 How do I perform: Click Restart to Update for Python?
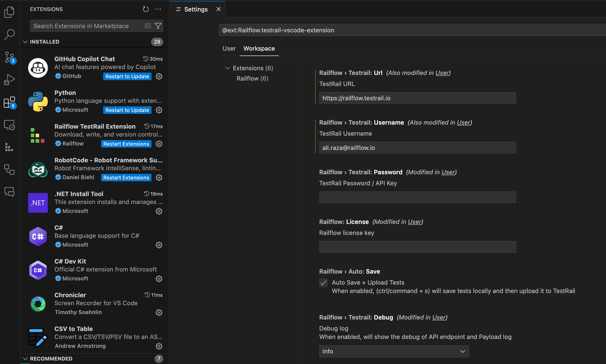tap(127, 110)
